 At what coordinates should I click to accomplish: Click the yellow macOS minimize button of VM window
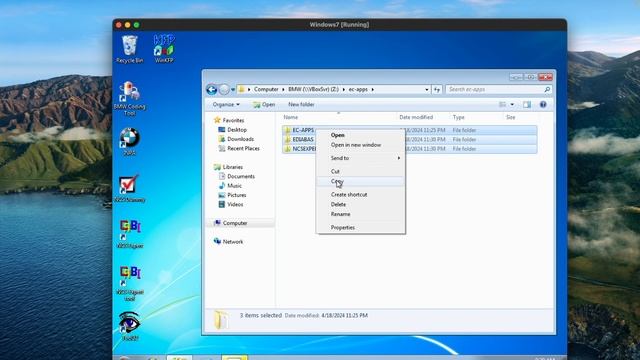127,25
